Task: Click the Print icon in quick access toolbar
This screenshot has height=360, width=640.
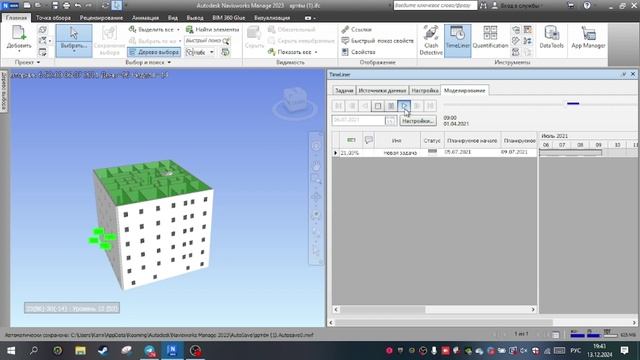Action: coord(66,5)
